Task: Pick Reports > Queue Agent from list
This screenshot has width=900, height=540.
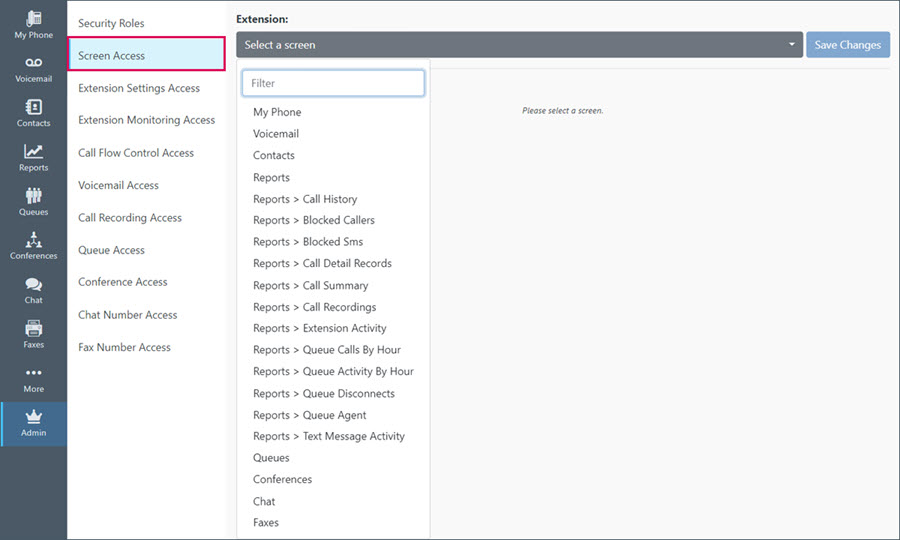Action: 309,415
